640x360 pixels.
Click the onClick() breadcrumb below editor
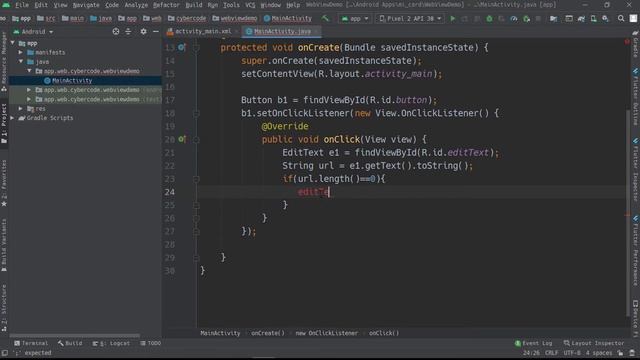pos(384,333)
